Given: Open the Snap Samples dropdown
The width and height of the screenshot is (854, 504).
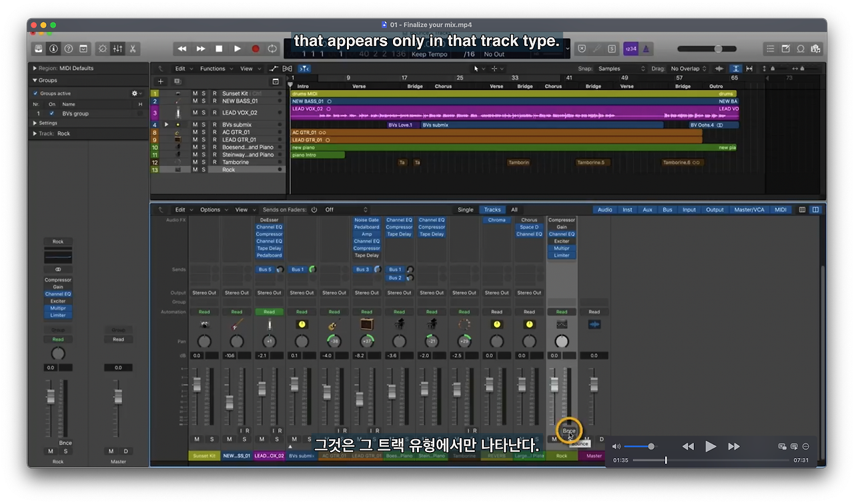Looking at the screenshot, I should 621,69.
